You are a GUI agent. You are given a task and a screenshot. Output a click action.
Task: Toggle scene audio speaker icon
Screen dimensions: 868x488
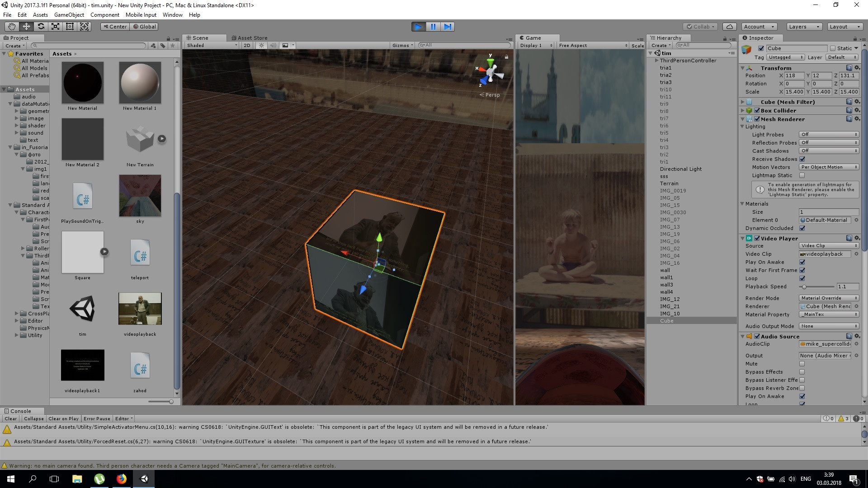(273, 45)
